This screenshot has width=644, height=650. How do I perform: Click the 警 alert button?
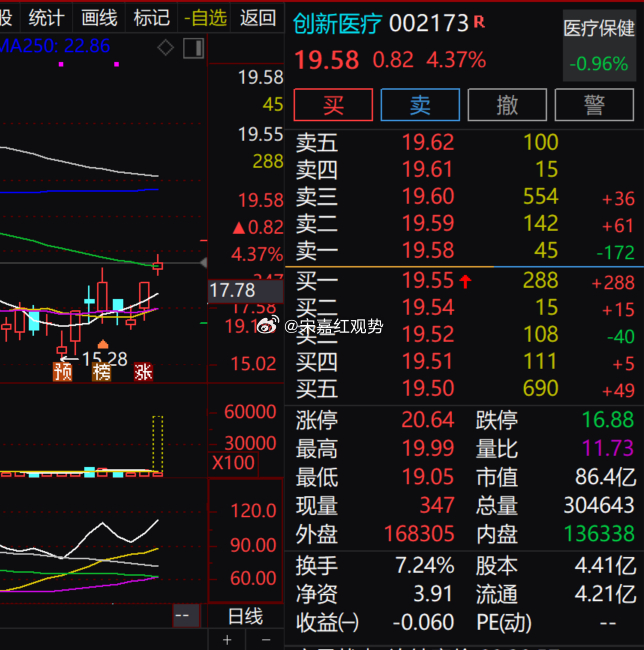coord(594,105)
